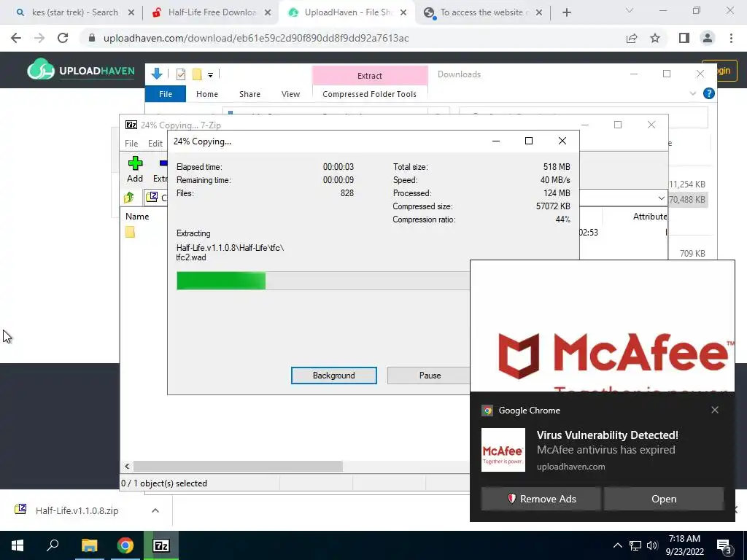Show hidden system tray icons
747x560 pixels.
(617, 545)
